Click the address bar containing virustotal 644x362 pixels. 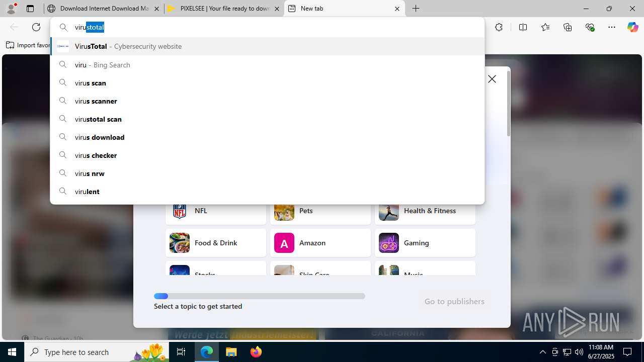pos(267,27)
